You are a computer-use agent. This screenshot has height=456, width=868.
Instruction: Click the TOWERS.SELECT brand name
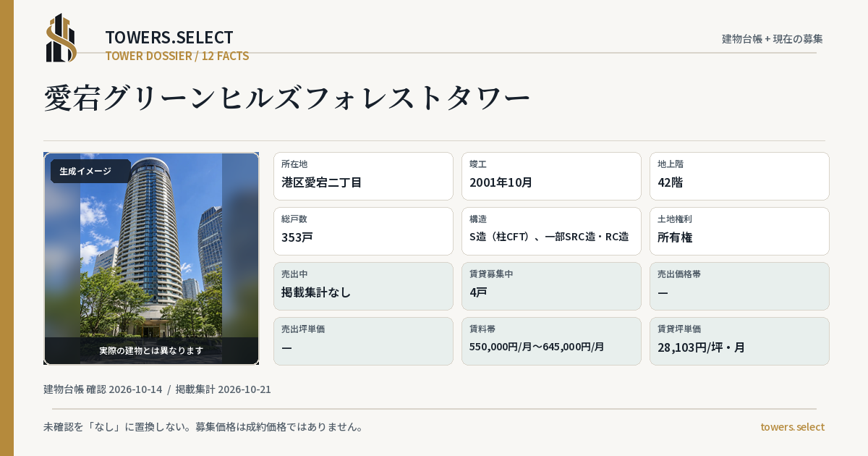pos(169,38)
